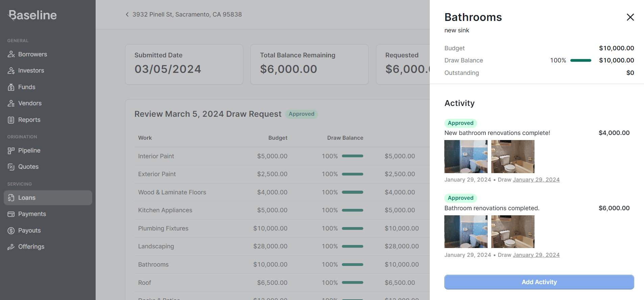Click the Payments card icon
Screen dimensions: 644x300
[11, 214]
